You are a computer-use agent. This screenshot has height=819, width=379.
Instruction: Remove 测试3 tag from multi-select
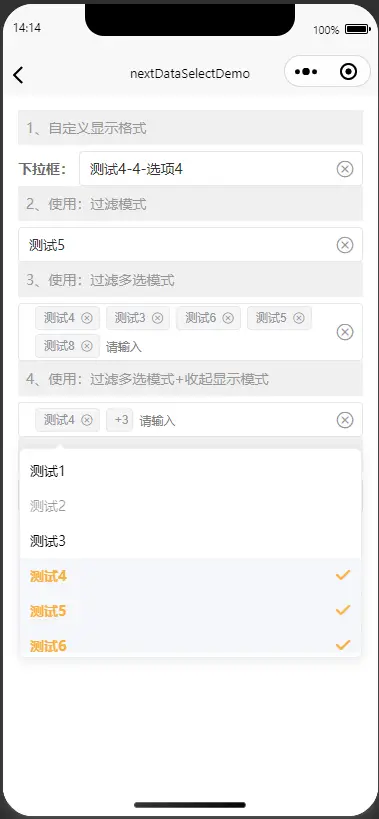pyautogui.click(x=157, y=318)
